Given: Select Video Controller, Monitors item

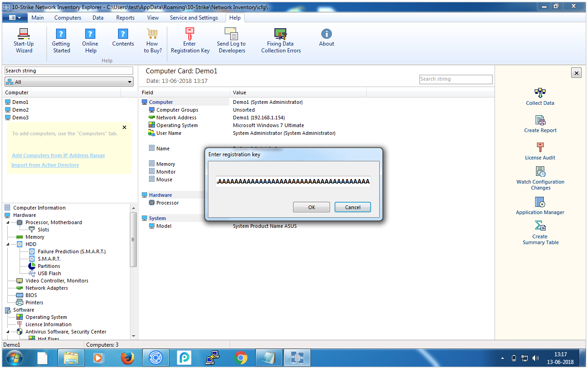Looking at the screenshot, I should (x=57, y=281).
